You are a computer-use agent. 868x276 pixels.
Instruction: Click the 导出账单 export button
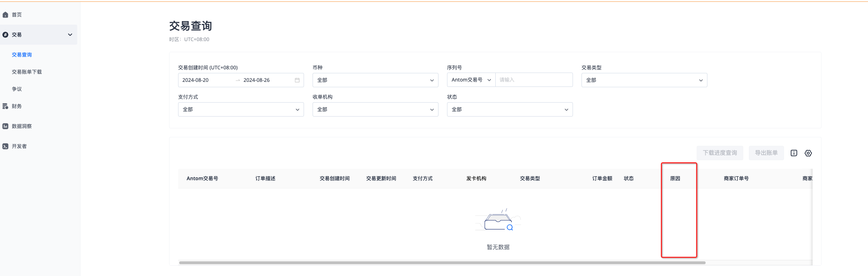[x=766, y=153]
